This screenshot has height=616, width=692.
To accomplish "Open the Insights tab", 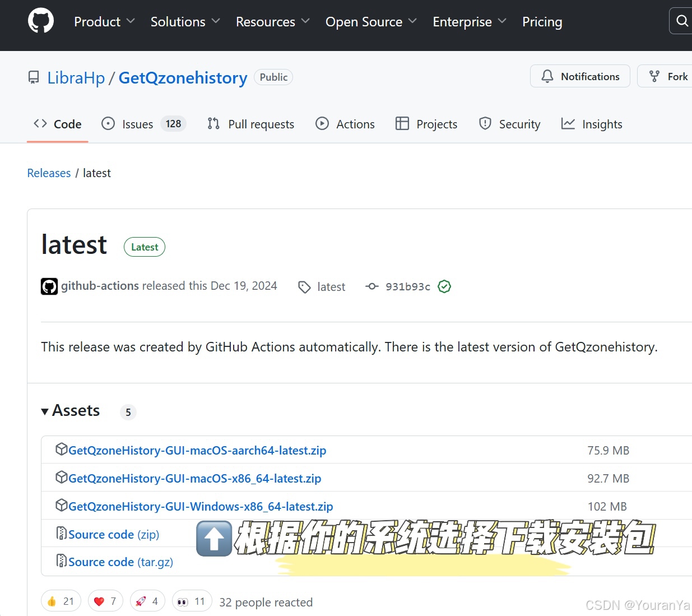I will [x=592, y=124].
